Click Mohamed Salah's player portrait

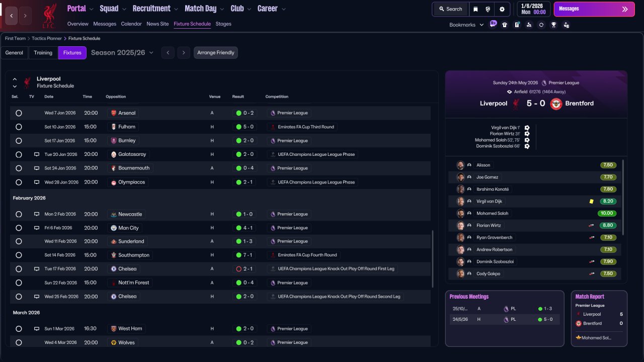(x=460, y=213)
